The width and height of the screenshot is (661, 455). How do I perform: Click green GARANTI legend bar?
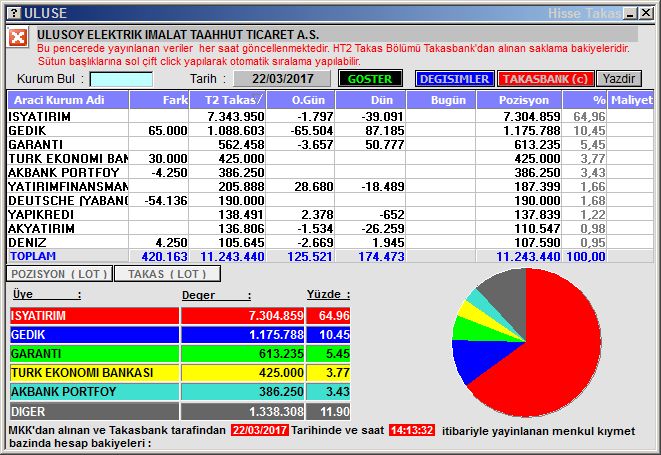tap(94, 353)
